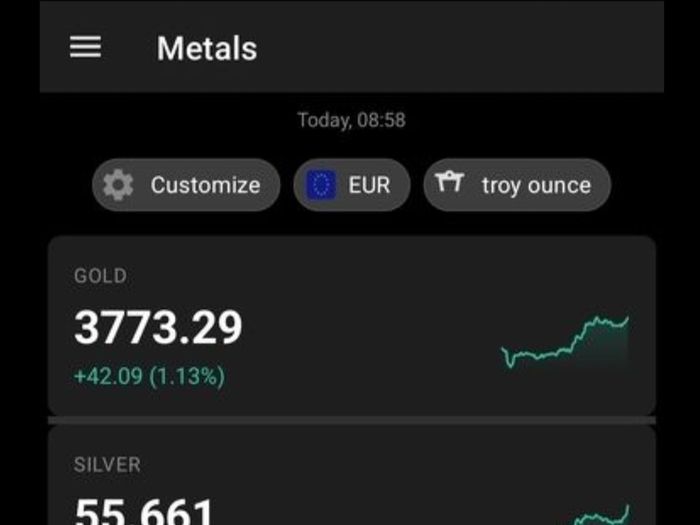Open the Customize settings chip
The width and height of the screenshot is (700, 525).
(186, 185)
